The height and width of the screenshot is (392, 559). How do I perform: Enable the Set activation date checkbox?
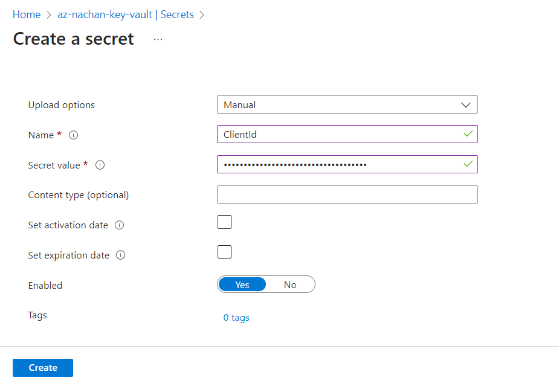pos(224,222)
